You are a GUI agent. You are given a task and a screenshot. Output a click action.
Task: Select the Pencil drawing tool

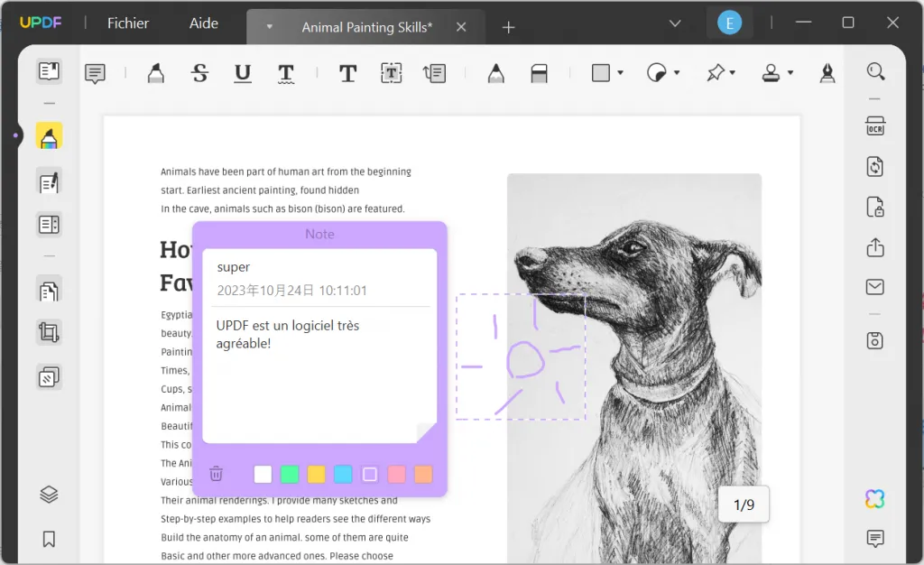[x=495, y=71]
